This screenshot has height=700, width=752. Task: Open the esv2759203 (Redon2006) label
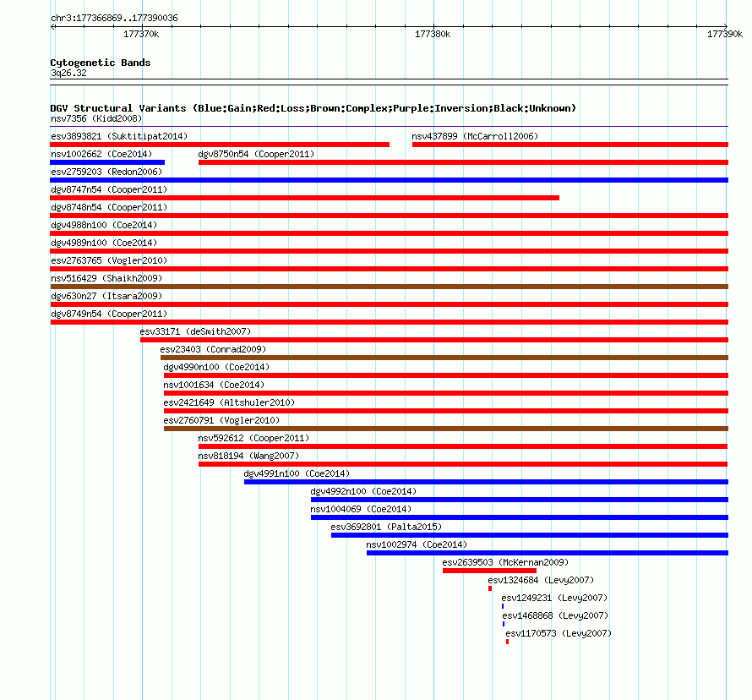coord(106,172)
